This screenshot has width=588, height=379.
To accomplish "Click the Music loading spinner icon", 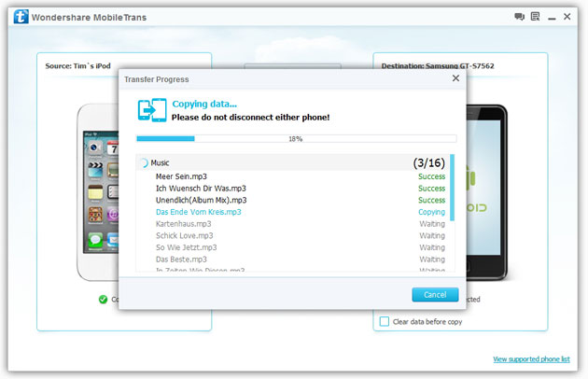I will coord(144,162).
